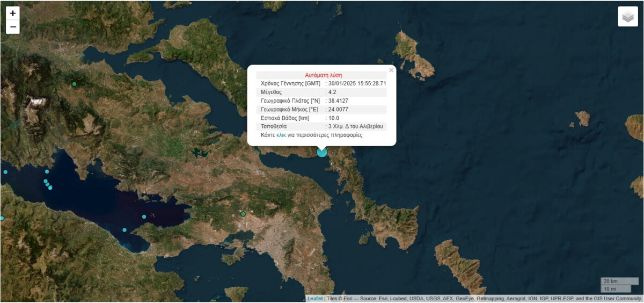Select the large cyan epicenter marker below popup
The height and width of the screenshot is (303, 644).
322,152
